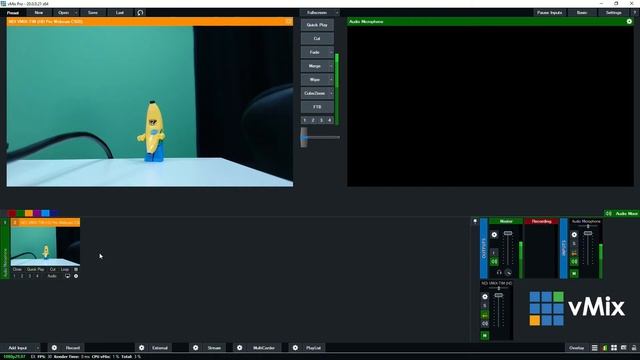Viewport: 640px width, 360px height.
Task: Expand Add Input dropdown arrow
Action: (38, 348)
